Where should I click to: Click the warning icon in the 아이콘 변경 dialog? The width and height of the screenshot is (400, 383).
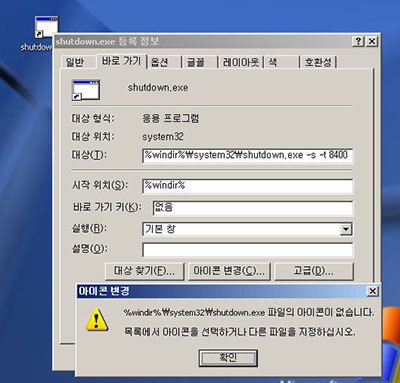[97, 319]
